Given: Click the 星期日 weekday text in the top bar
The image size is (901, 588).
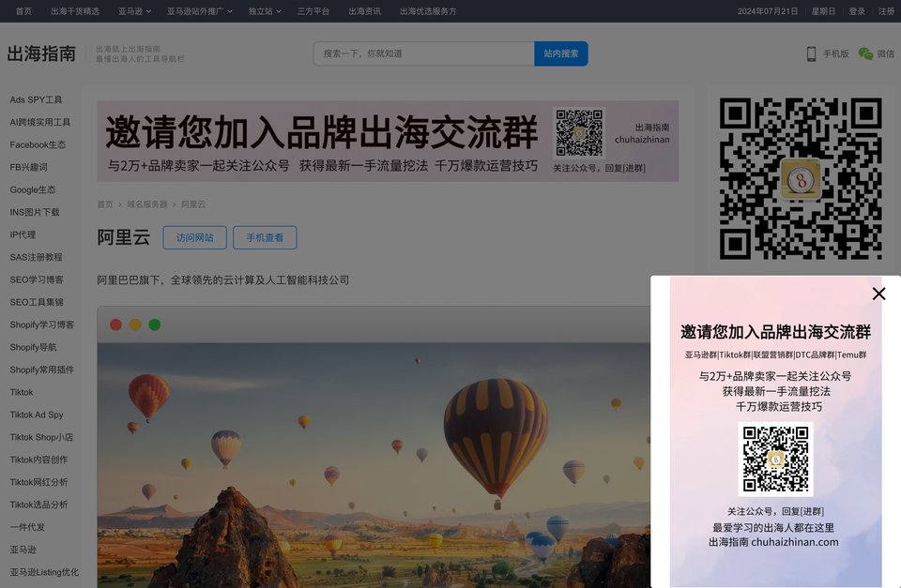Looking at the screenshot, I should pos(823,11).
